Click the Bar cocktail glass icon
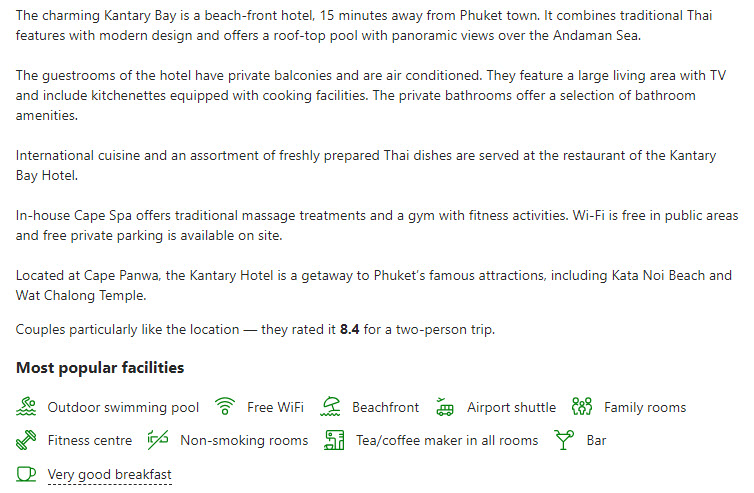This screenshot has width=754, height=493. (x=564, y=440)
